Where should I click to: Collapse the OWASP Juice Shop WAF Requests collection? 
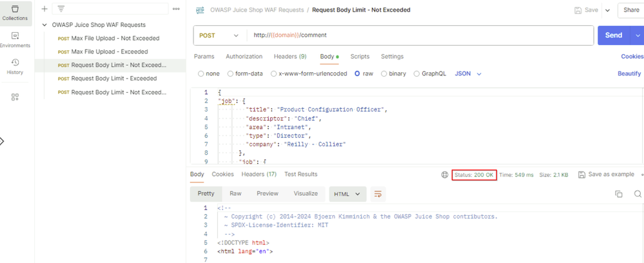pos(44,25)
